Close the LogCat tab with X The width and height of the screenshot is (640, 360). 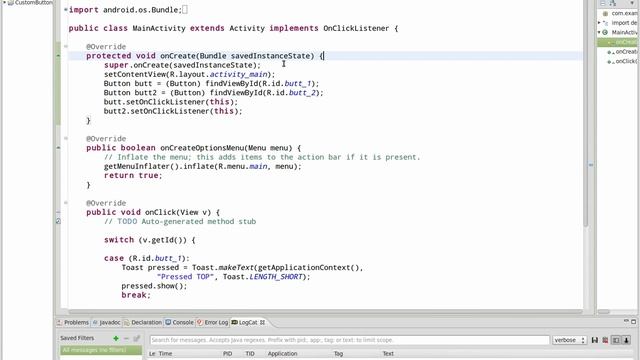262,322
